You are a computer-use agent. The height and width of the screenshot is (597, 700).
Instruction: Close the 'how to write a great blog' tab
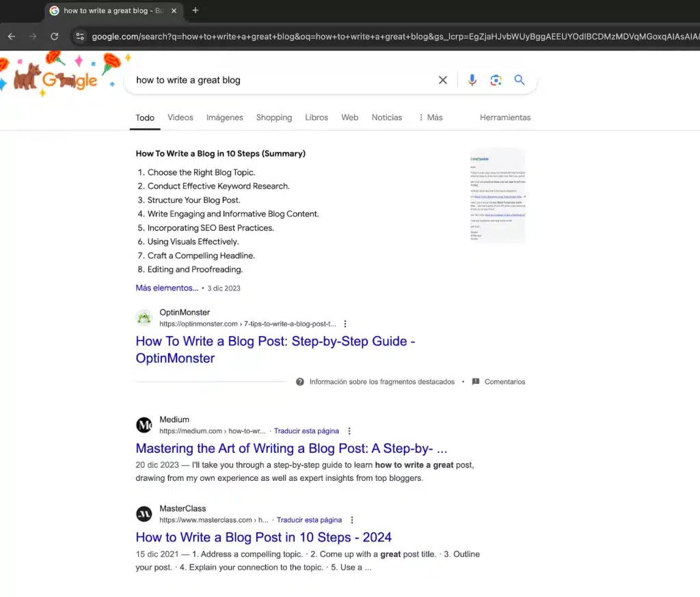[174, 11]
